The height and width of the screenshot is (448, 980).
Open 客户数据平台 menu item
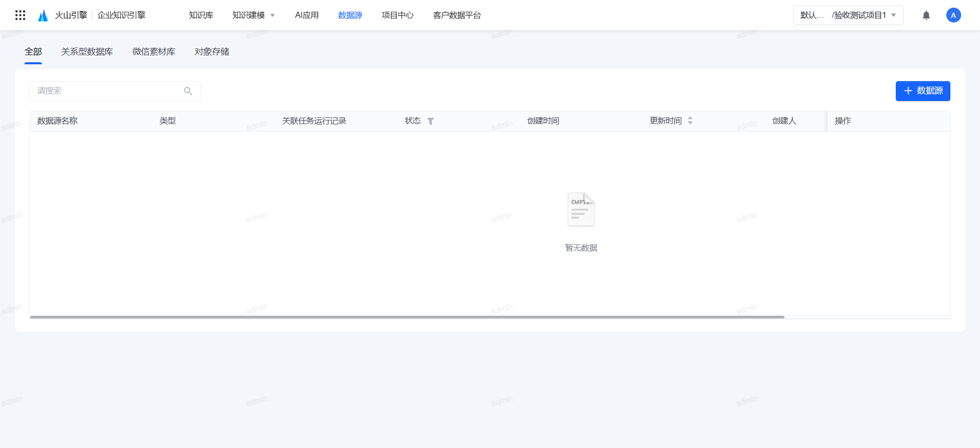point(457,15)
